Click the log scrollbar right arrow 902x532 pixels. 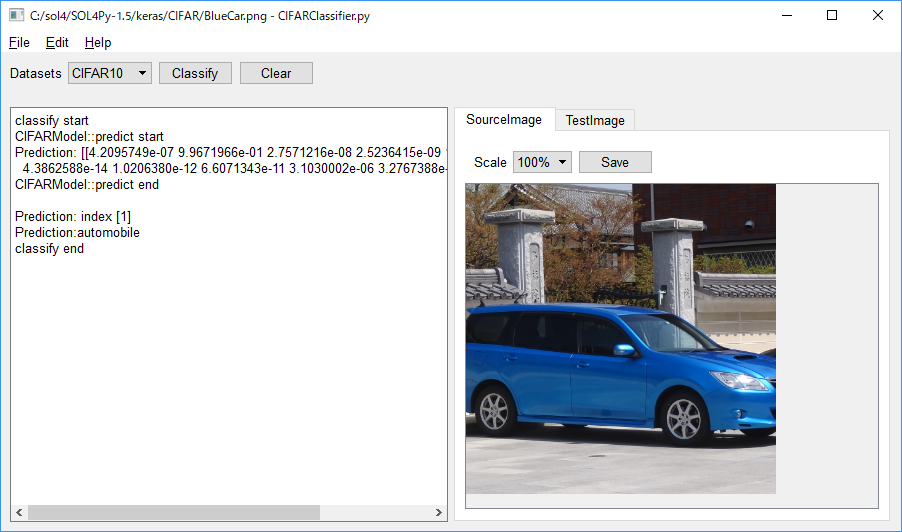coord(439,512)
